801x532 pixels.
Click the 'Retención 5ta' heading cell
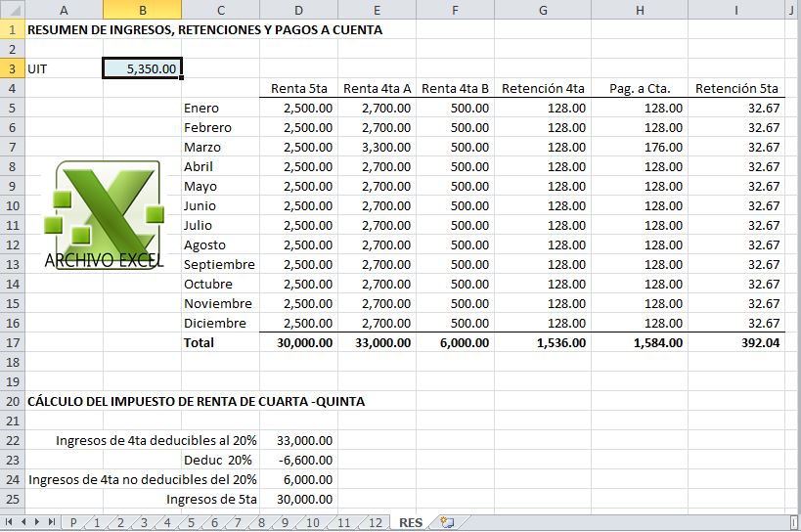pyautogui.click(x=736, y=88)
